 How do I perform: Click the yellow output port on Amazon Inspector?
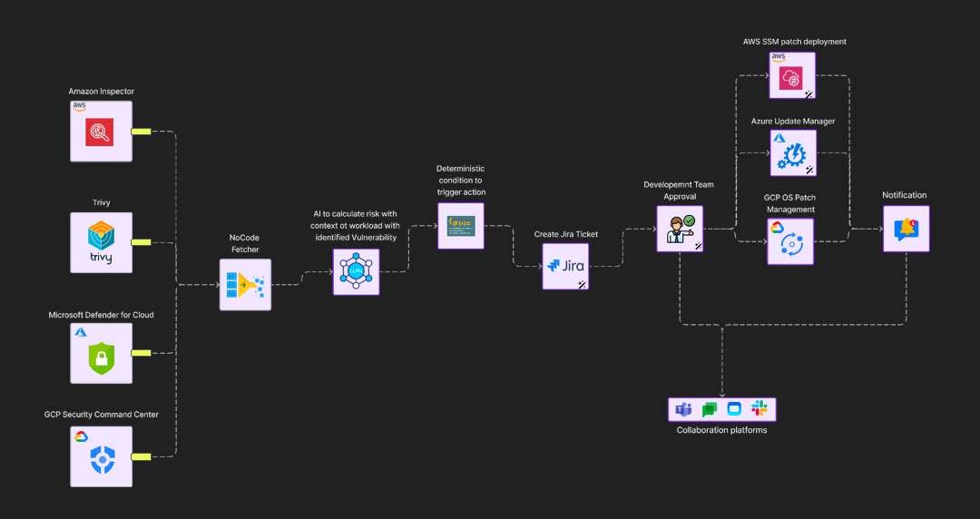141,132
